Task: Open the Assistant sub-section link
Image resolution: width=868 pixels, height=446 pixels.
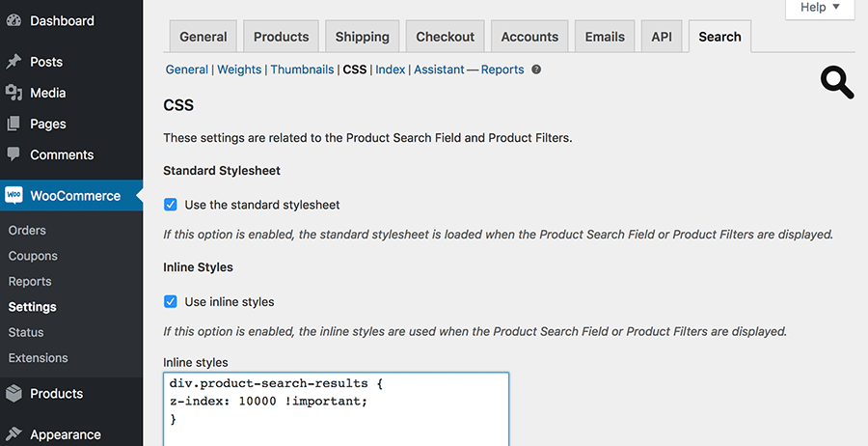Action: pos(439,70)
